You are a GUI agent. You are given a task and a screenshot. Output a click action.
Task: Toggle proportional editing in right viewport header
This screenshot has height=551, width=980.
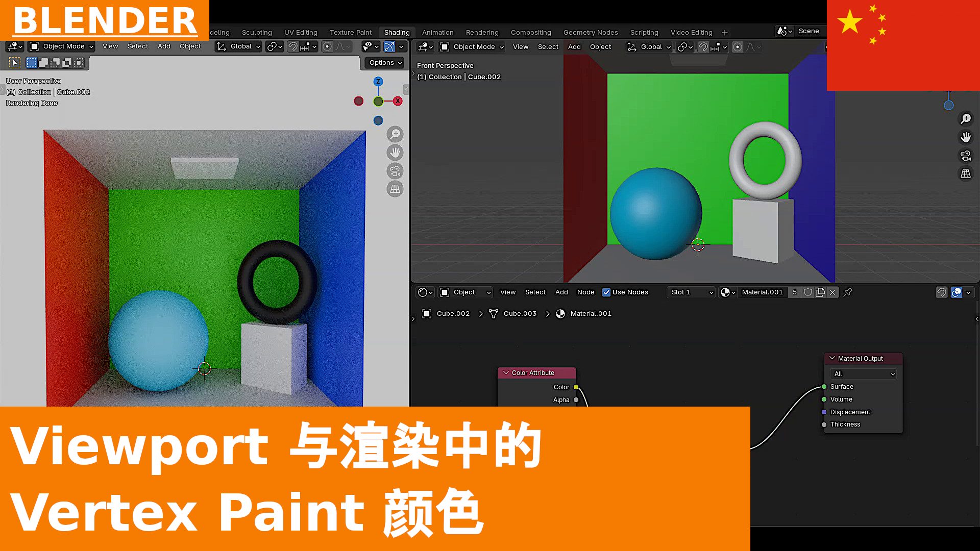738,47
